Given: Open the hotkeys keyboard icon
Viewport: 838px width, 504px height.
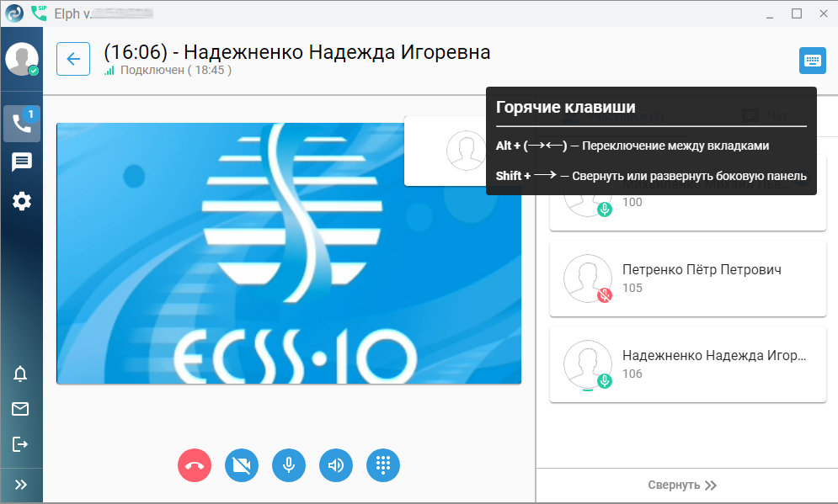Looking at the screenshot, I should pyautogui.click(x=813, y=61).
